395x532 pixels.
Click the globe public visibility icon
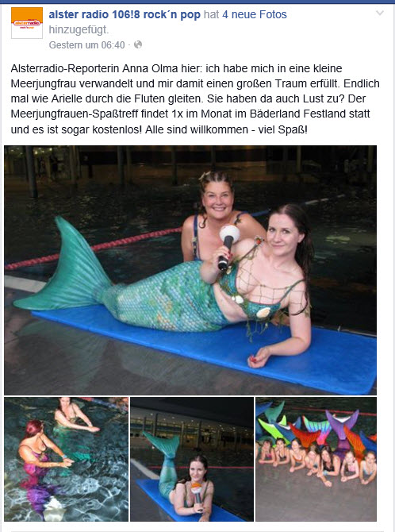tap(138, 44)
